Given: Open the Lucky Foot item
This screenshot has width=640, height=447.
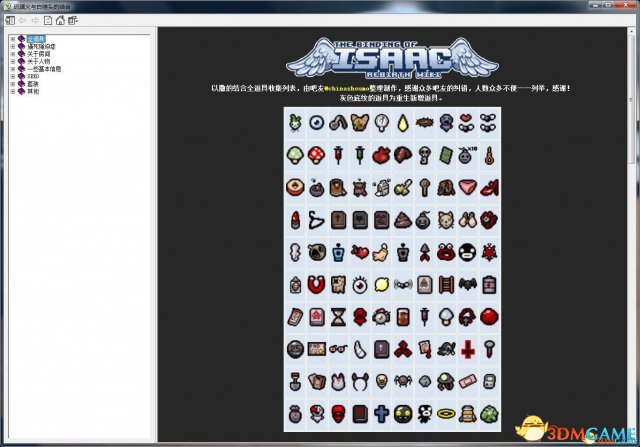Looking at the screenshot, I should point(381,253).
